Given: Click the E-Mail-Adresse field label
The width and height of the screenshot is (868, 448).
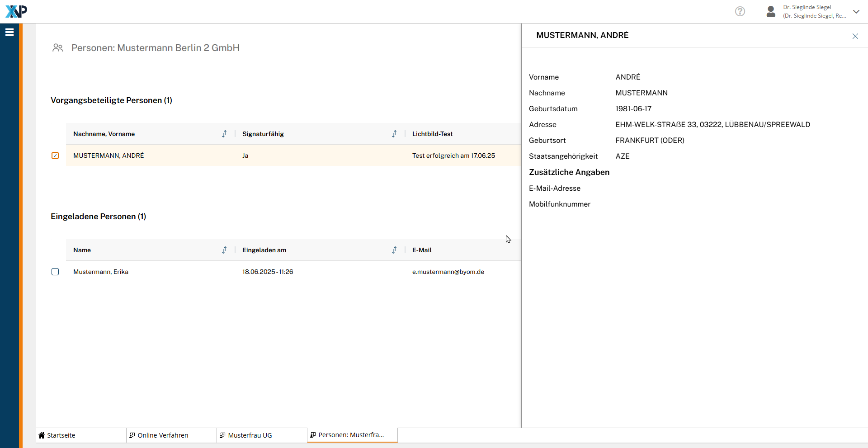Looking at the screenshot, I should [x=555, y=188].
